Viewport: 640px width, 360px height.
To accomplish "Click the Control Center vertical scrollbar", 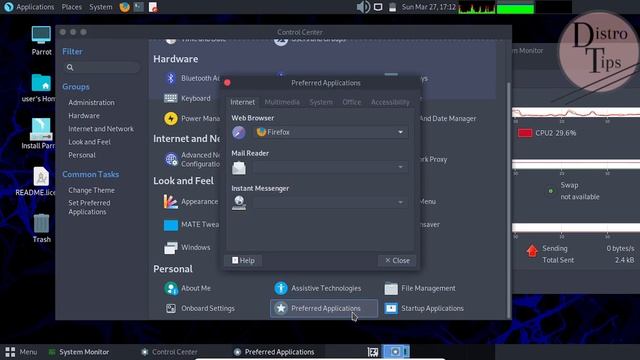I will pos(508,199).
